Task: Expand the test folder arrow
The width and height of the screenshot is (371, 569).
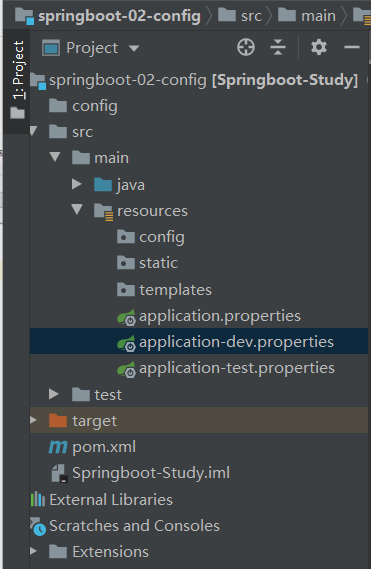Action: (x=54, y=394)
